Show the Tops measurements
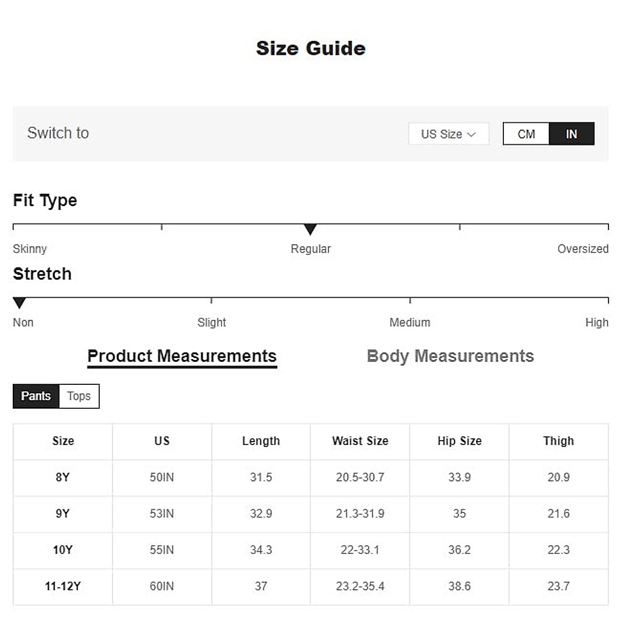Screen dimensions: 644x644 [79, 396]
